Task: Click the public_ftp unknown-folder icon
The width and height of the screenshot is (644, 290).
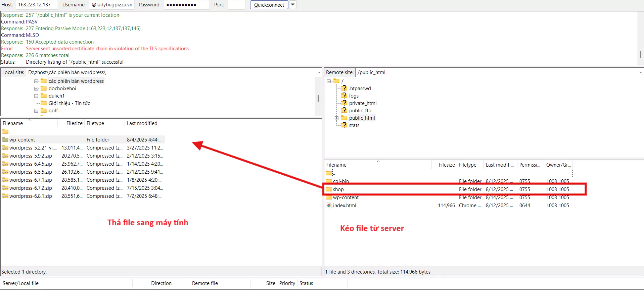Action: tap(344, 110)
